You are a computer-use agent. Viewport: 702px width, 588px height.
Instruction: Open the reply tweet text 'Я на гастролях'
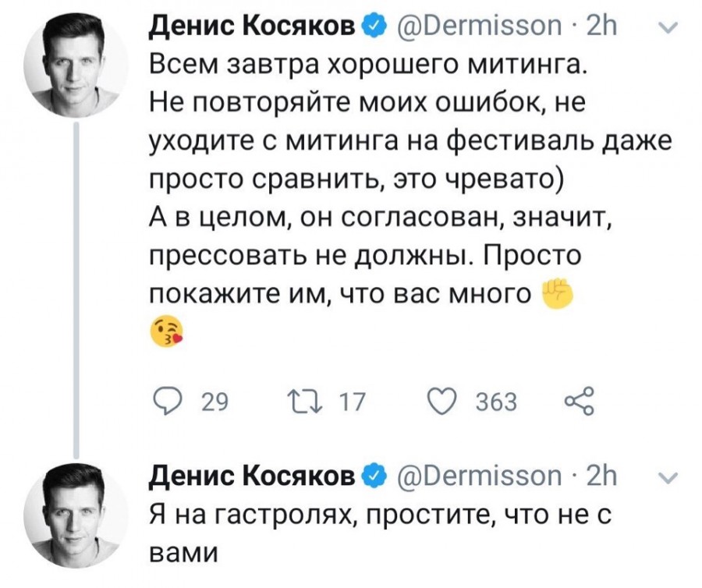click(380, 534)
